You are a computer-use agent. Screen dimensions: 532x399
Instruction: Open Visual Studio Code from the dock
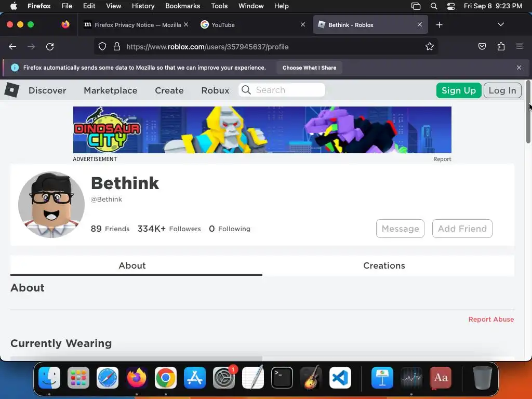pyautogui.click(x=340, y=378)
